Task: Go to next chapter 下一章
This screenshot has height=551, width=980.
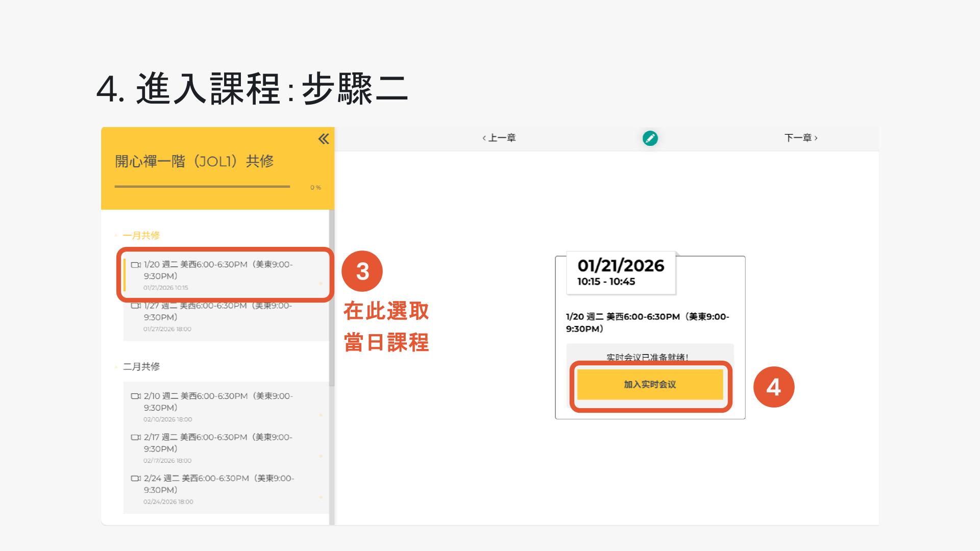Action: [x=800, y=138]
